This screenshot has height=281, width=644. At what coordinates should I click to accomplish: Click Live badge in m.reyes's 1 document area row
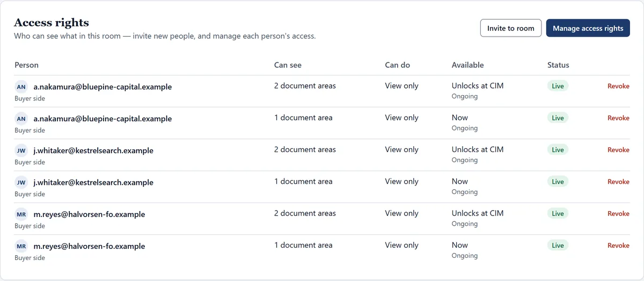tap(558, 246)
